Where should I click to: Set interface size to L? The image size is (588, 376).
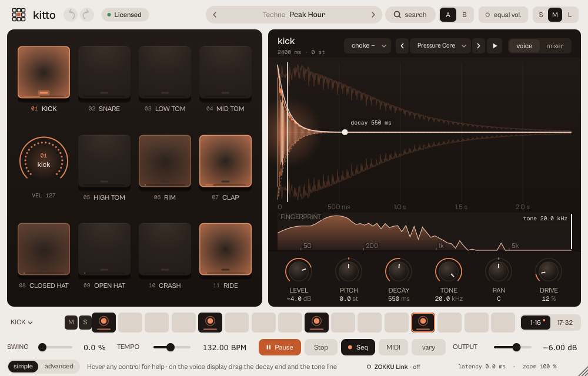[570, 15]
